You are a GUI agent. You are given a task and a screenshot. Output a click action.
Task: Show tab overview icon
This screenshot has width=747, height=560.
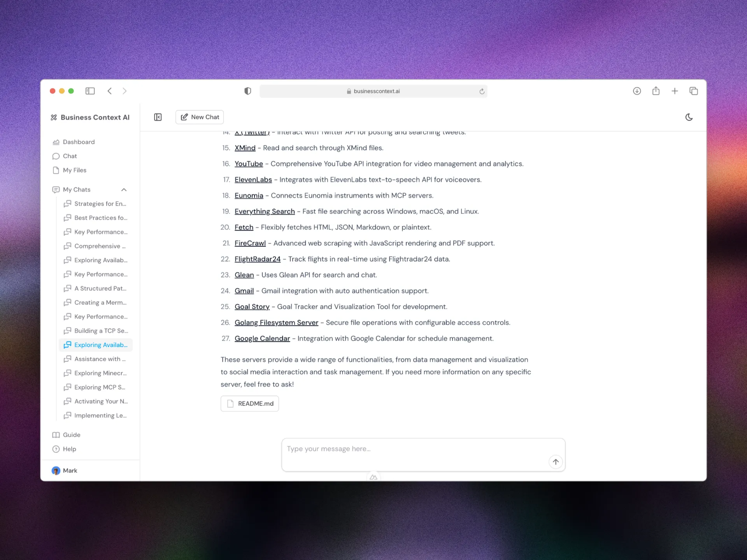point(694,91)
